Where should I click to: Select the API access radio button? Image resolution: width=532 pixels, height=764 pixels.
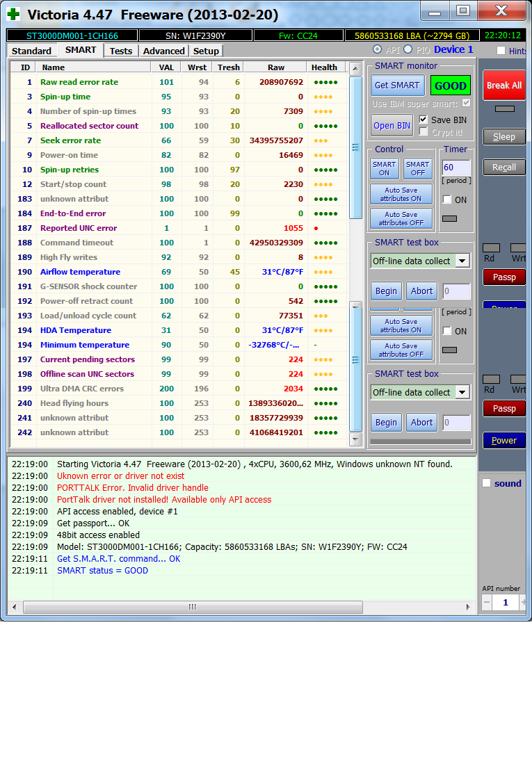tap(377, 49)
